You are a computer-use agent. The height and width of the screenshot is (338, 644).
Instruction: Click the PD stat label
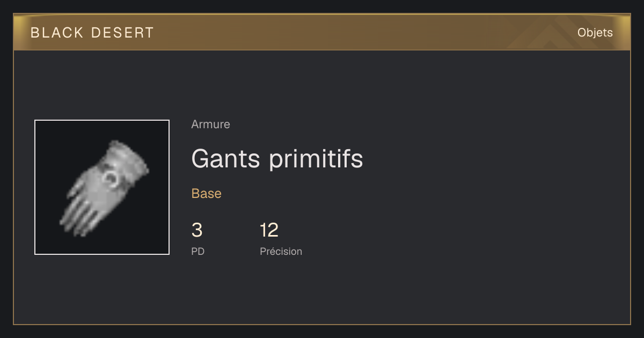click(198, 251)
